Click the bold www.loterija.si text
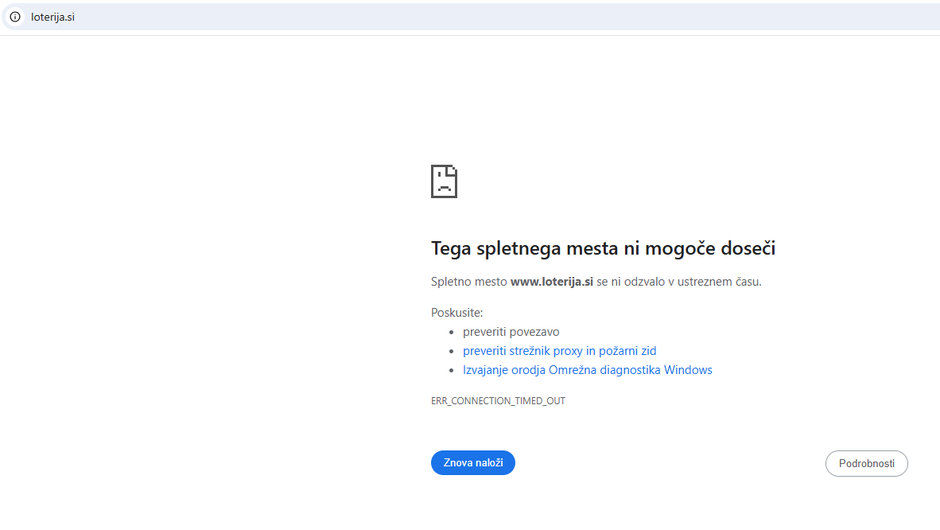 [x=552, y=282]
